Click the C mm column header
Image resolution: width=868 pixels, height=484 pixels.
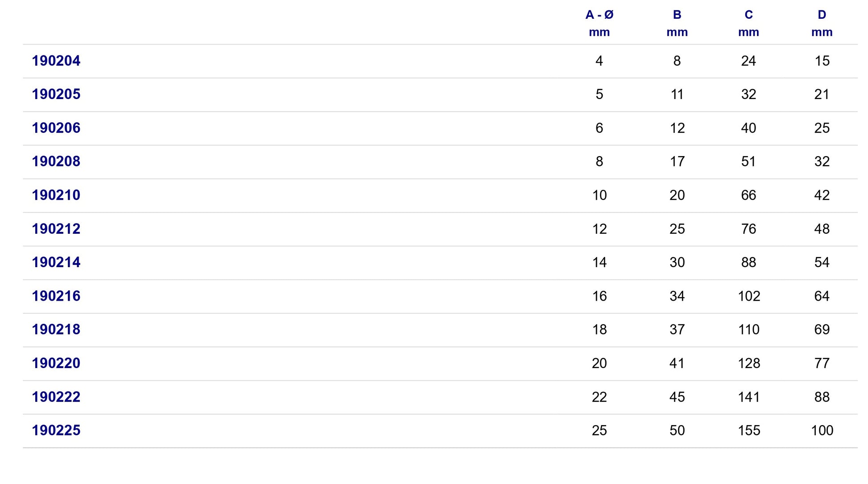tap(748, 23)
